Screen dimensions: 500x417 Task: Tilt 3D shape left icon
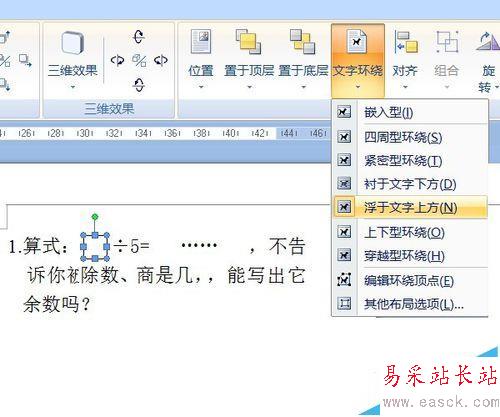[117, 60]
